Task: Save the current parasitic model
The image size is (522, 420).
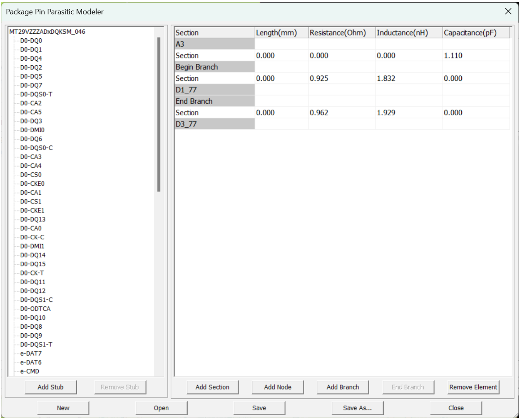Action: pyautogui.click(x=259, y=408)
